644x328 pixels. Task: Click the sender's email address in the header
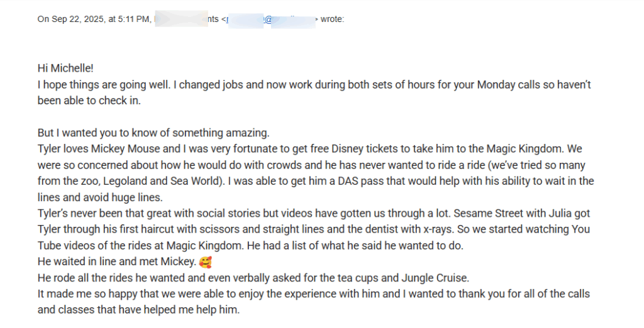click(270, 19)
